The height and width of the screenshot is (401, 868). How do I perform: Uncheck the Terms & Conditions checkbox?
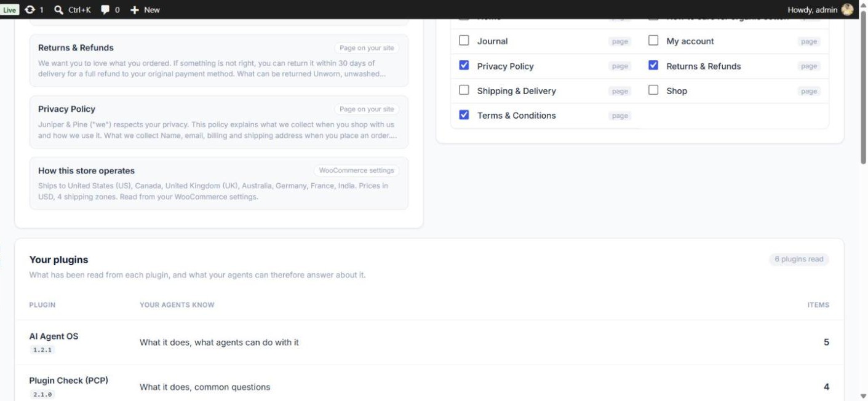464,114
